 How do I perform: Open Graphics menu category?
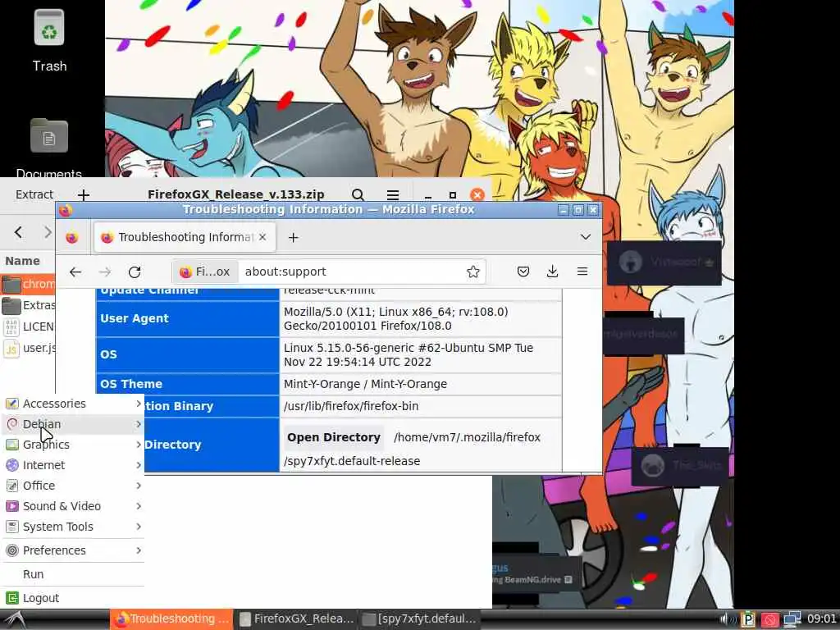click(x=72, y=445)
